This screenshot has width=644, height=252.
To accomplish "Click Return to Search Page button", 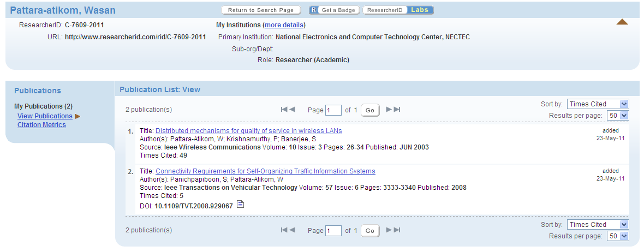I will 261,10.
